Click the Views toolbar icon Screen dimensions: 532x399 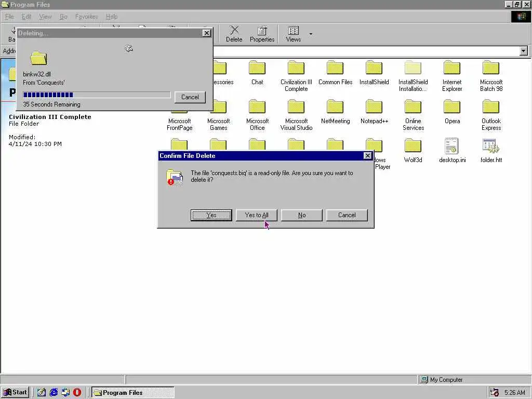pos(294,34)
